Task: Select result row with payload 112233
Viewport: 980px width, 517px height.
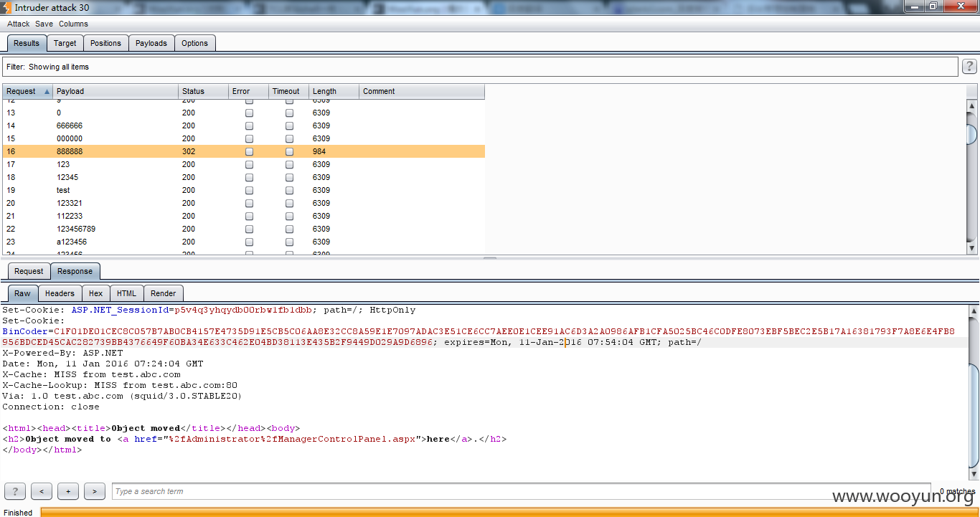Action: [x=244, y=216]
